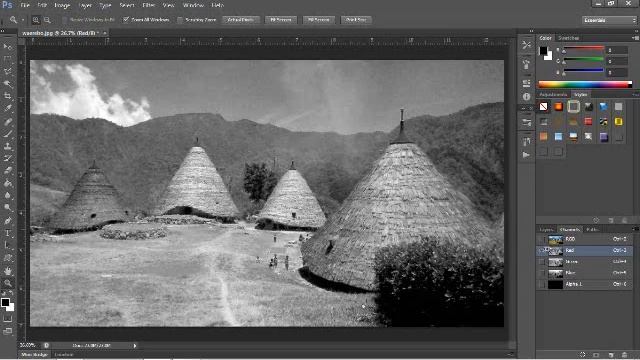Image resolution: width=640 pixels, height=360 pixels.
Task: Uncheck Zoom All Windows checkbox
Action: (x=126, y=20)
